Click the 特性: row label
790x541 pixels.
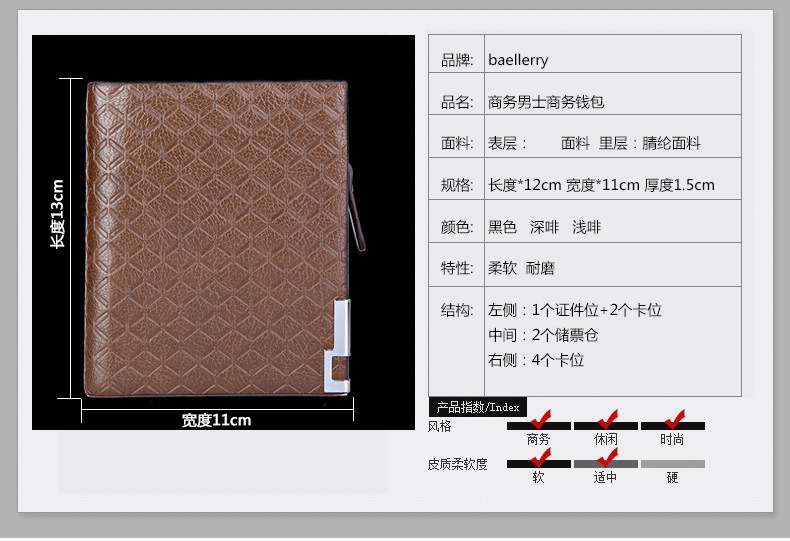(x=457, y=268)
